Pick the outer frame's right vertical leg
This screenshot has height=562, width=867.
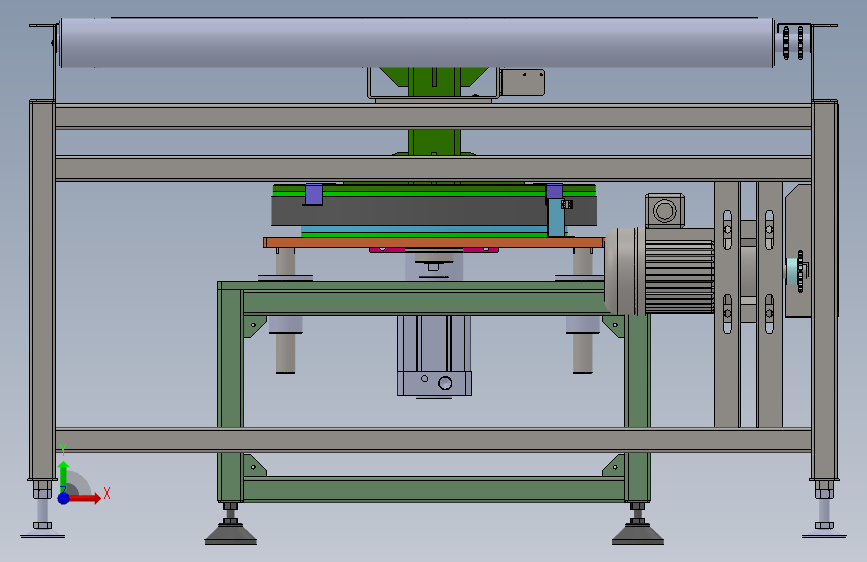pos(824,290)
